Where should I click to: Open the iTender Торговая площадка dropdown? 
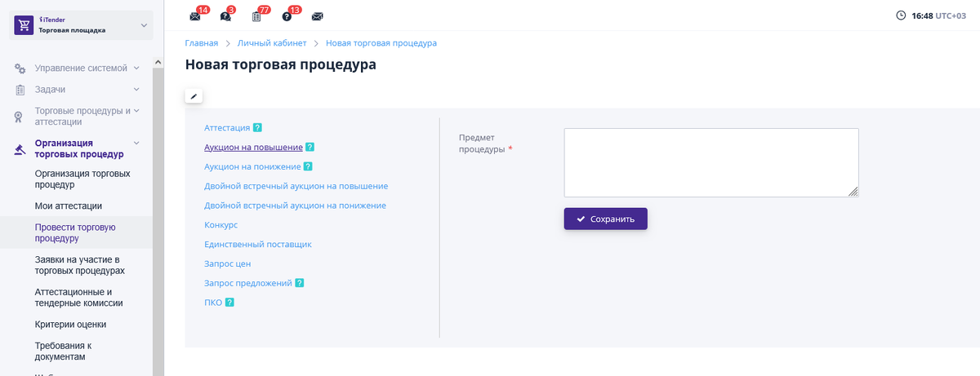pos(82,25)
